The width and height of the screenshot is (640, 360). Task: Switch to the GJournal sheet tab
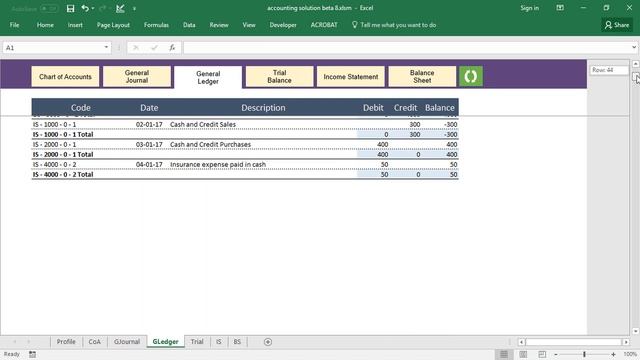tap(127, 342)
